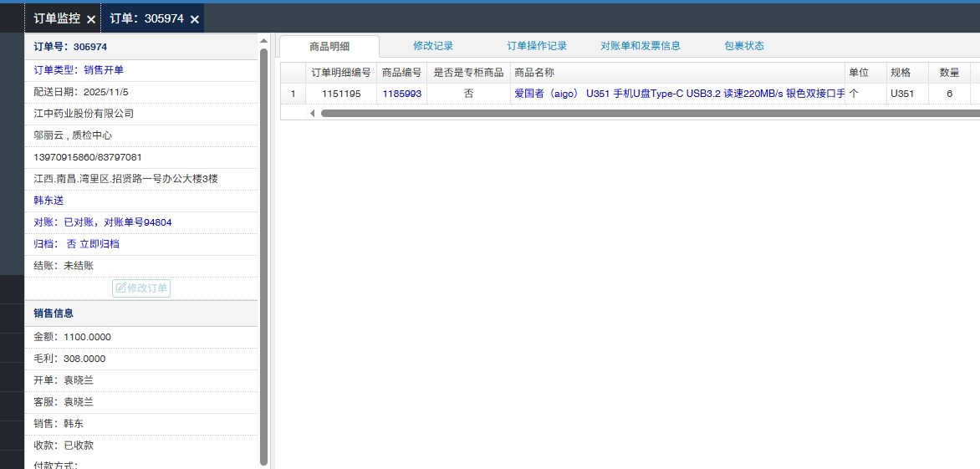
Task: Open product number 1185993 link
Action: pyautogui.click(x=401, y=94)
